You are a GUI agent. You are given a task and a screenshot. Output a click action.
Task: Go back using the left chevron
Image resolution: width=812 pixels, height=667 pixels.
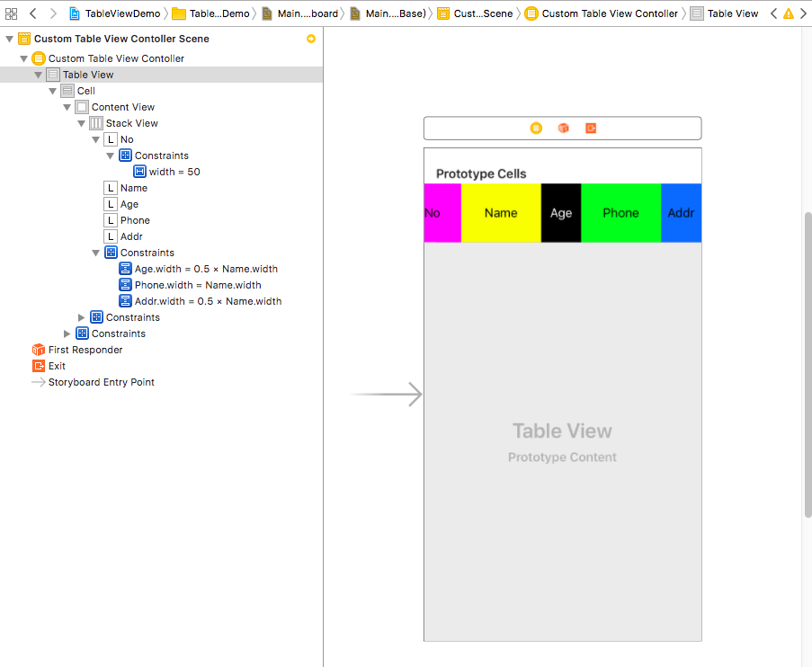[33, 13]
